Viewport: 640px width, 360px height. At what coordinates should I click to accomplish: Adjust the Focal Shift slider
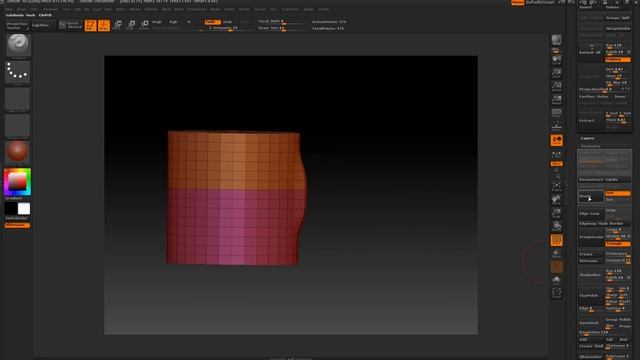point(282,22)
